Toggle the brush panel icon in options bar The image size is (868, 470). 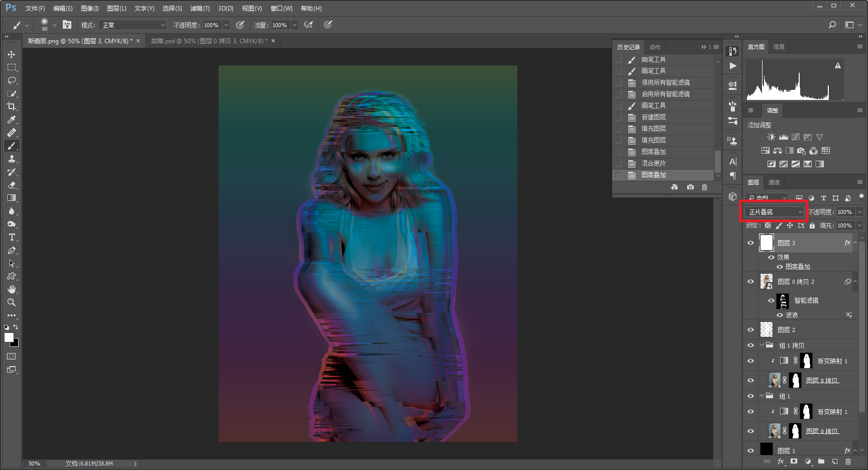(67, 25)
